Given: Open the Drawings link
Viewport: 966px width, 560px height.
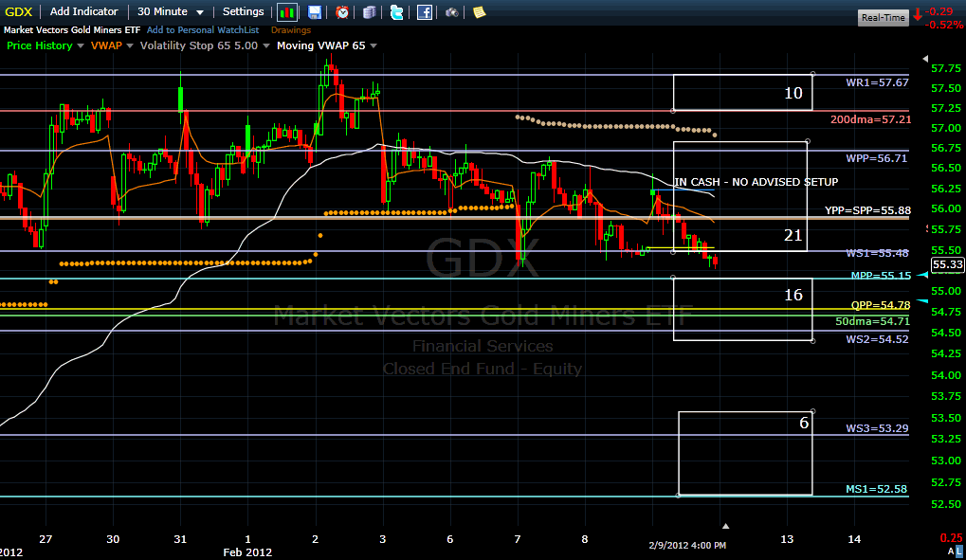Looking at the screenshot, I should (291, 29).
